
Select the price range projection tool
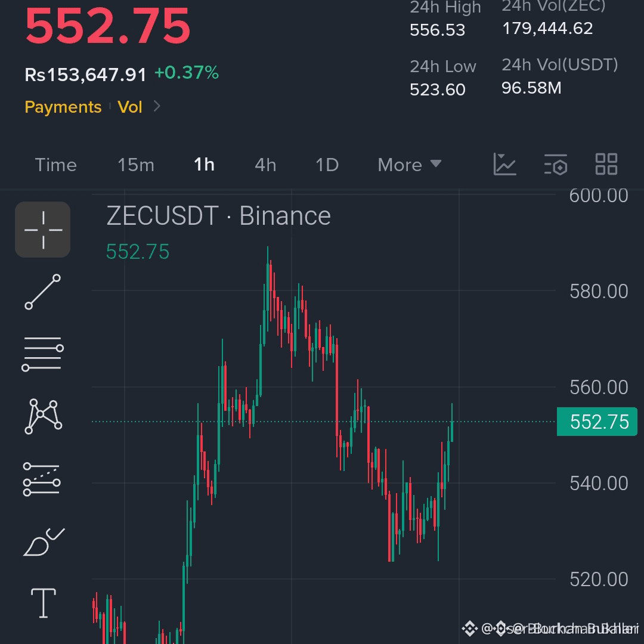[x=42, y=479]
